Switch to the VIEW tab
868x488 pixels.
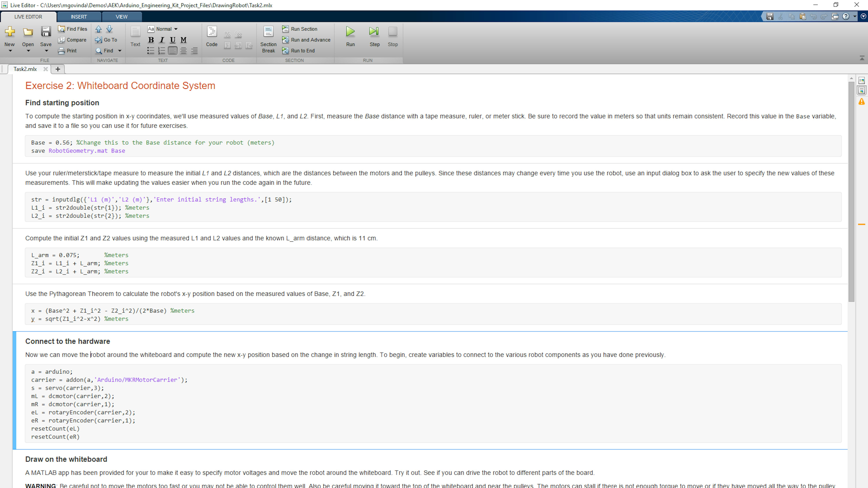[x=122, y=17]
